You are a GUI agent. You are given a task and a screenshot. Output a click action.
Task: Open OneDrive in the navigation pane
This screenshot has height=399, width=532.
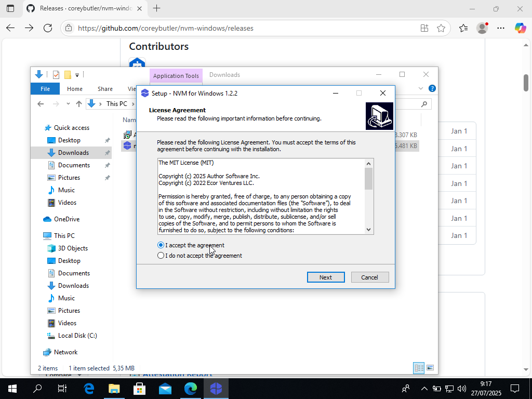[66, 219]
